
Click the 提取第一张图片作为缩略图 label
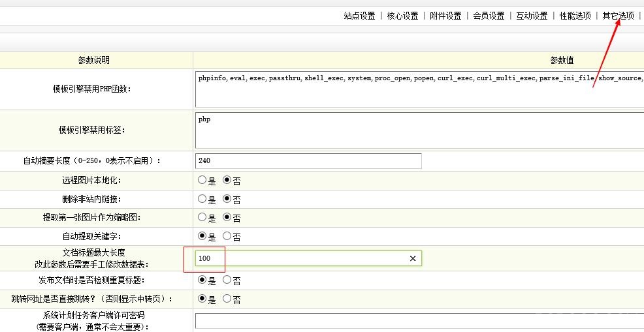[91, 217]
